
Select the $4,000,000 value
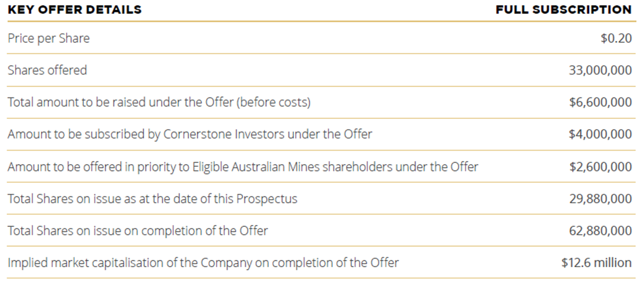point(600,134)
